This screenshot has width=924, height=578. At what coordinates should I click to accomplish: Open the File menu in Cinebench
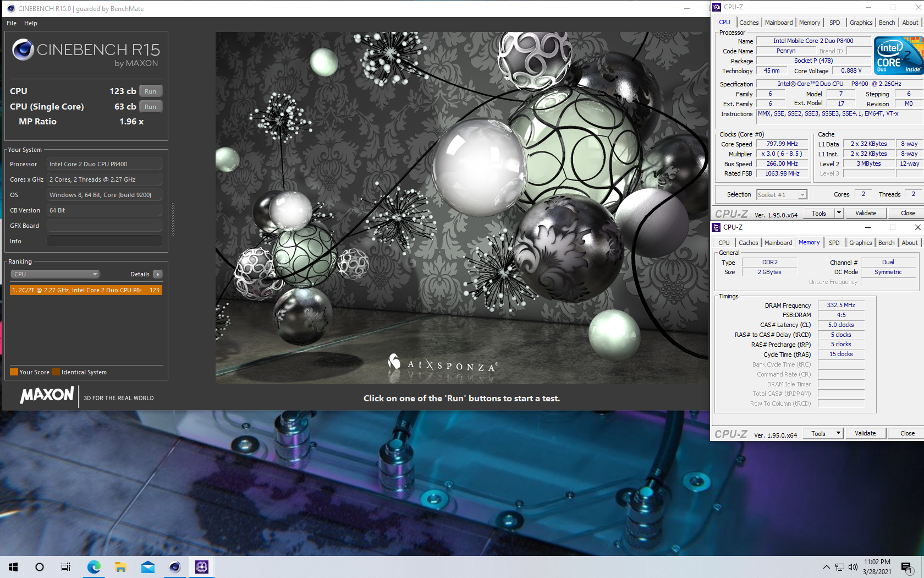[x=12, y=23]
